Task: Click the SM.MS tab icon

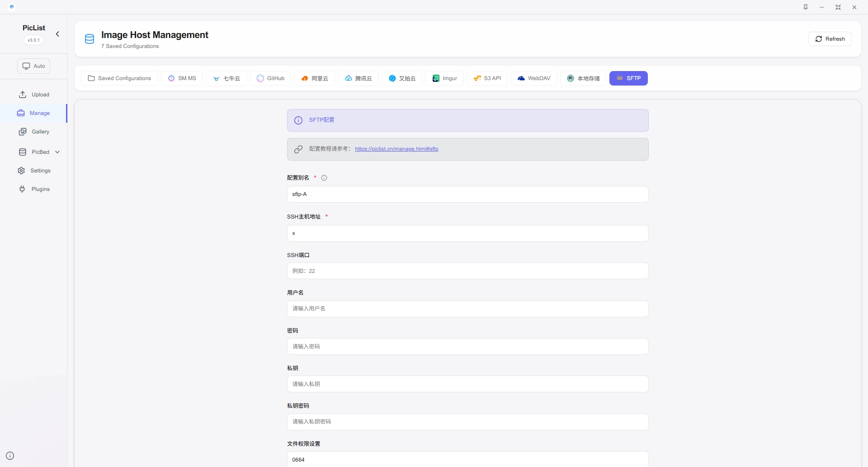Action: coord(171,78)
